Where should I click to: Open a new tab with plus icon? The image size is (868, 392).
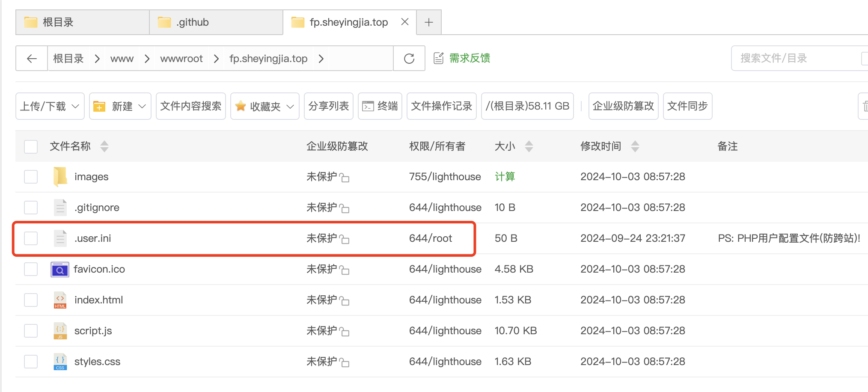pyautogui.click(x=429, y=22)
